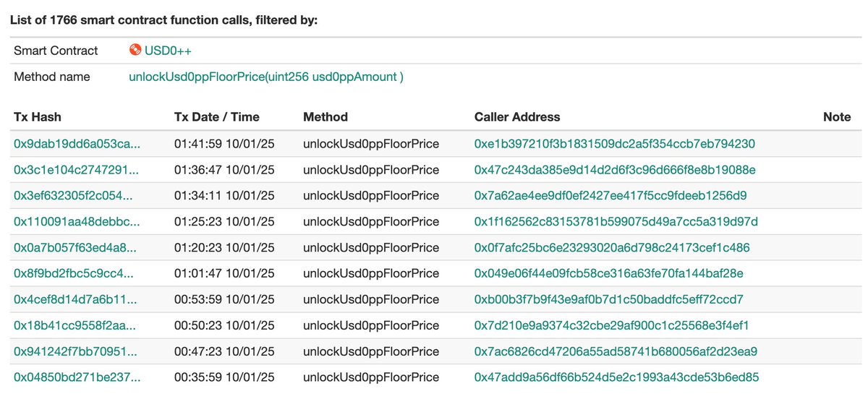868x407 pixels.
Task: Open unlockUsd0ppFloorPrice(uint256 usd0ppAmount) method link
Action: (x=266, y=77)
